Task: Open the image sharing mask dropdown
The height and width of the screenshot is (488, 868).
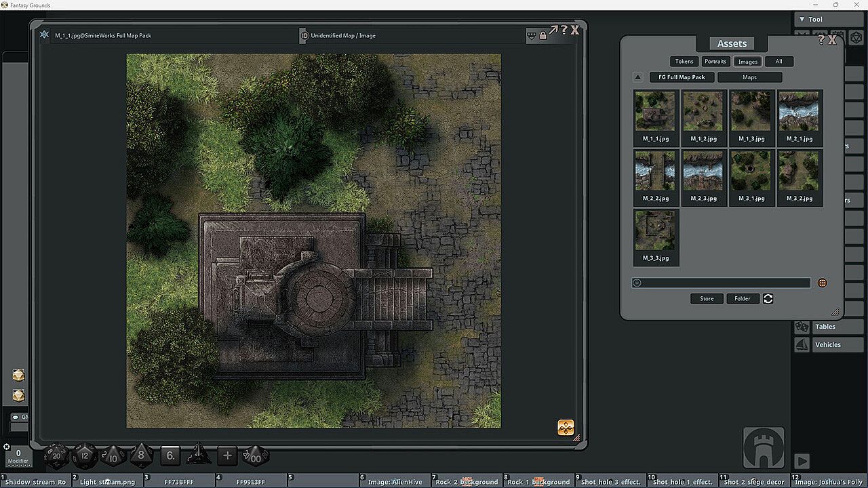Action: pyautogui.click(x=532, y=35)
